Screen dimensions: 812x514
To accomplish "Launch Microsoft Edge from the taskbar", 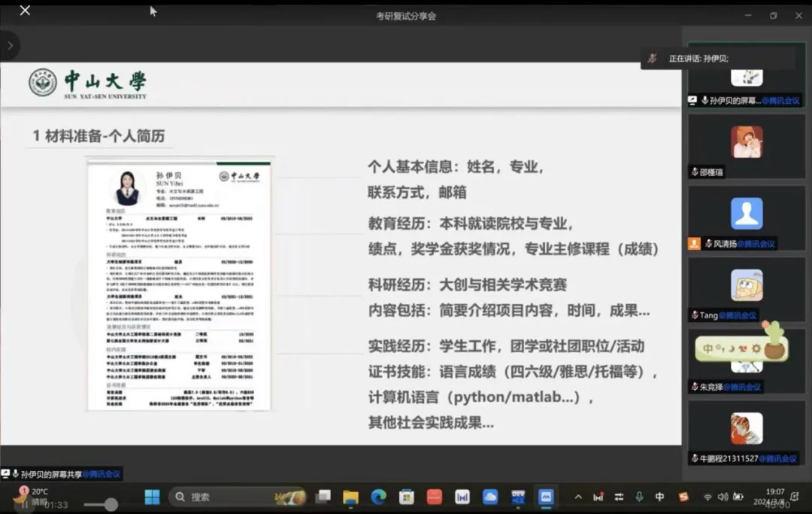I will point(378,497).
